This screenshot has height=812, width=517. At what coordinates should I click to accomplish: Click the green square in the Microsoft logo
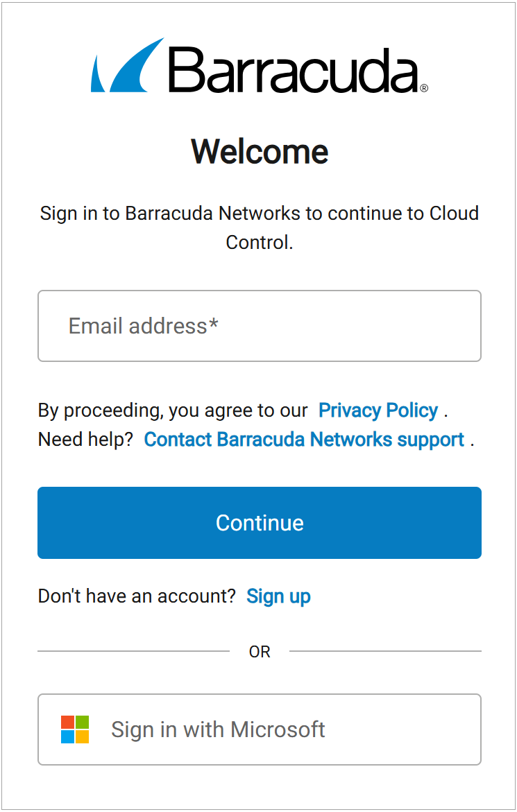(82, 722)
